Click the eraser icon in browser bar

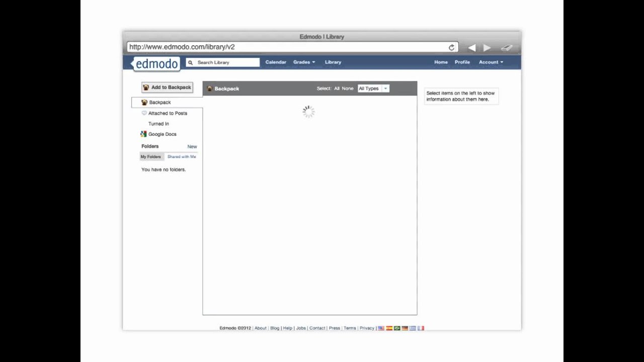click(x=507, y=48)
